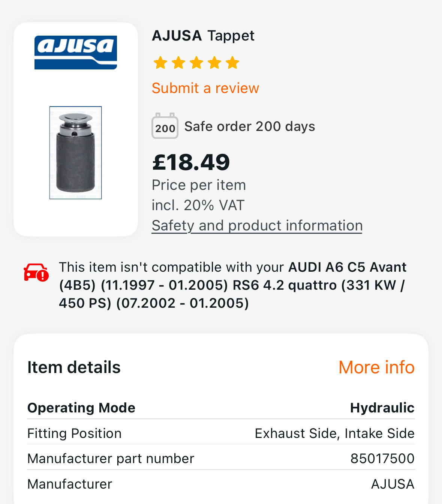This screenshot has height=504, width=442.
Task: Tap the 200 days calendar icon
Action: click(165, 126)
